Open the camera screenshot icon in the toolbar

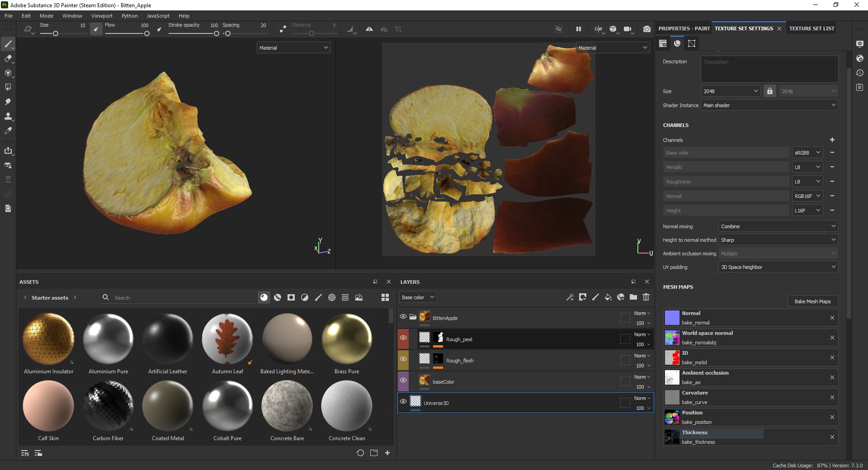click(x=647, y=29)
